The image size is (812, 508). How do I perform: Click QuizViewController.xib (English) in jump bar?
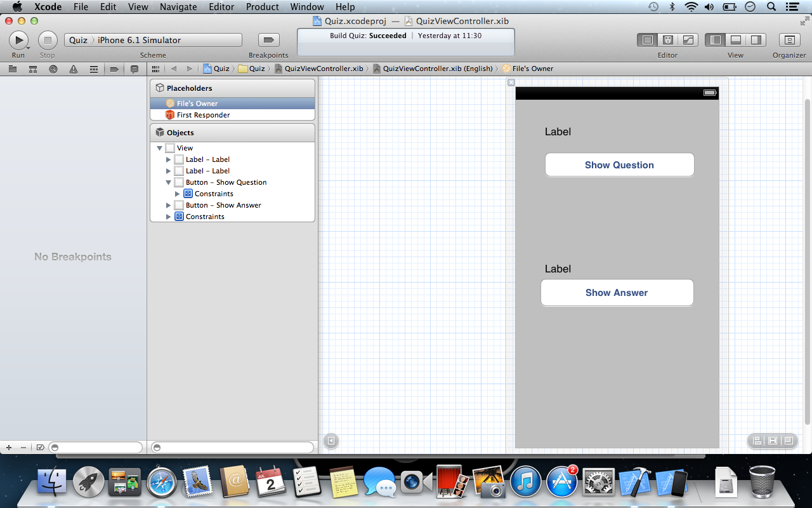point(433,69)
